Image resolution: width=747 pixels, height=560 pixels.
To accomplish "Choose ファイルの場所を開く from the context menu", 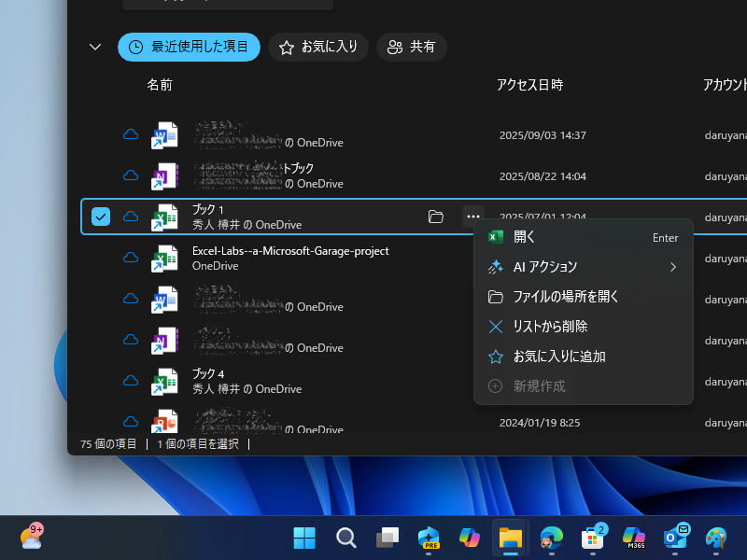I will point(584,297).
